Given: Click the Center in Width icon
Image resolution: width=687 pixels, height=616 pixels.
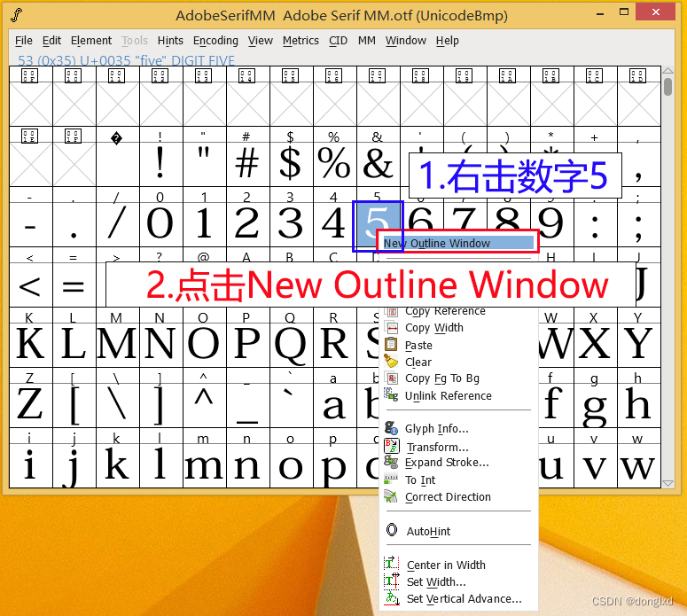Looking at the screenshot, I should (x=391, y=564).
